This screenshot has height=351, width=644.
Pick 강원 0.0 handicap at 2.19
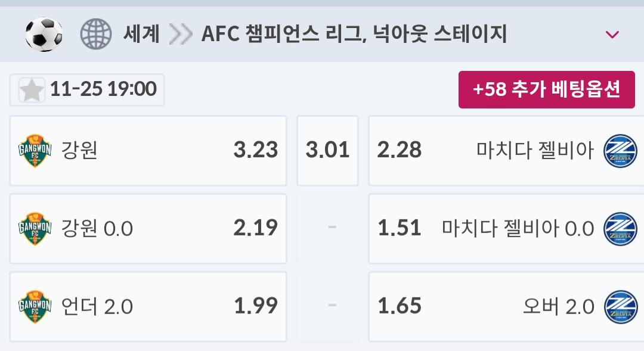coord(148,228)
